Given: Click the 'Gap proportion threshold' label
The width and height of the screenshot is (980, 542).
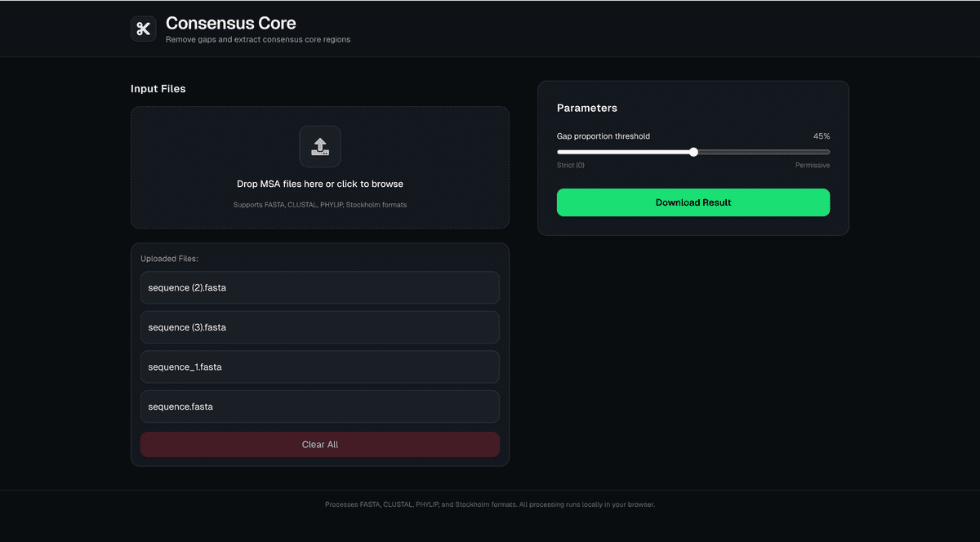Looking at the screenshot, I should click(603, 135).
